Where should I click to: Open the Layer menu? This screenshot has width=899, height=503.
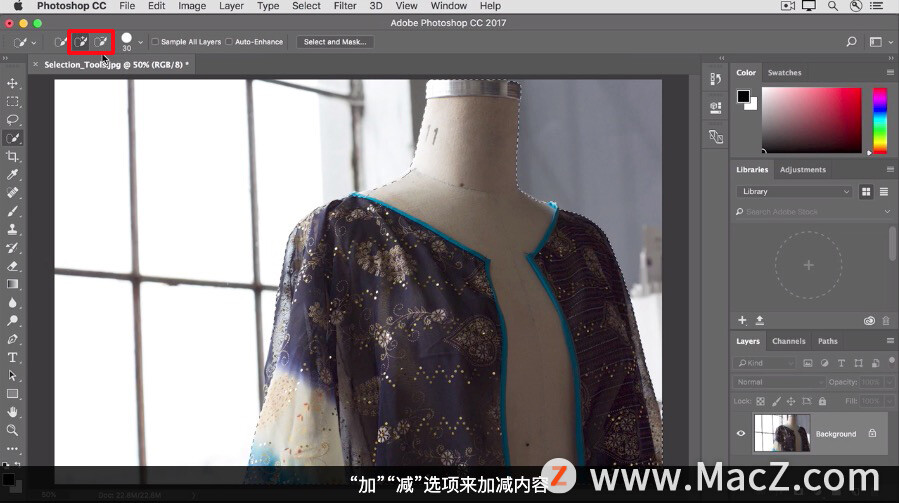pyautogui.click(x=231, y=6)
